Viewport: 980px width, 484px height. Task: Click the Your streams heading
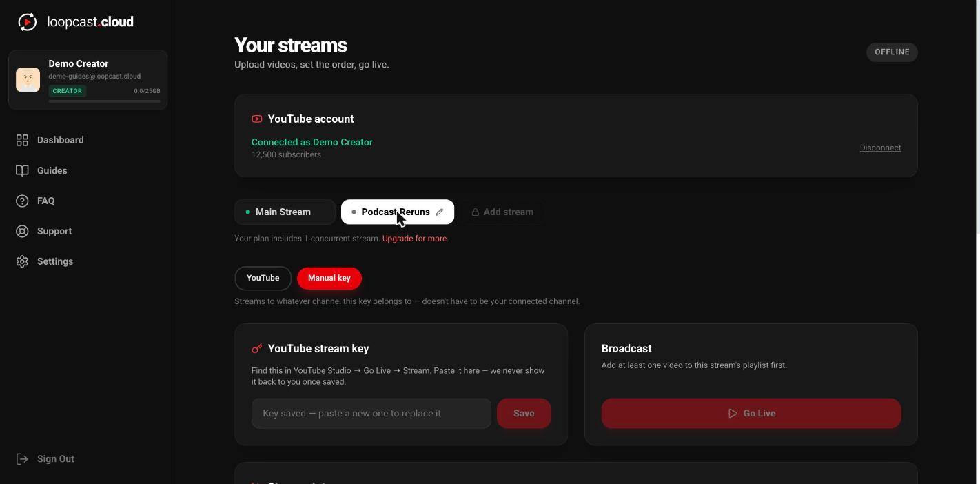point(291,46)
